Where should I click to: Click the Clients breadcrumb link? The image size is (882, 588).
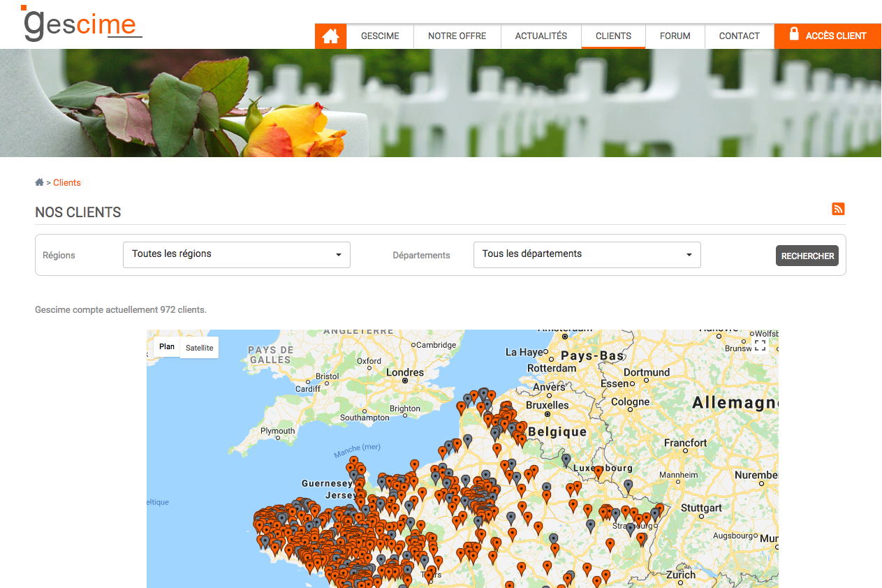tap(67, 183)
